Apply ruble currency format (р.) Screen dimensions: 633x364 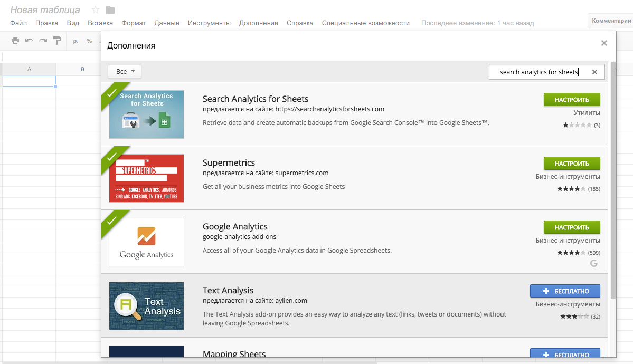tap(75, 41)
